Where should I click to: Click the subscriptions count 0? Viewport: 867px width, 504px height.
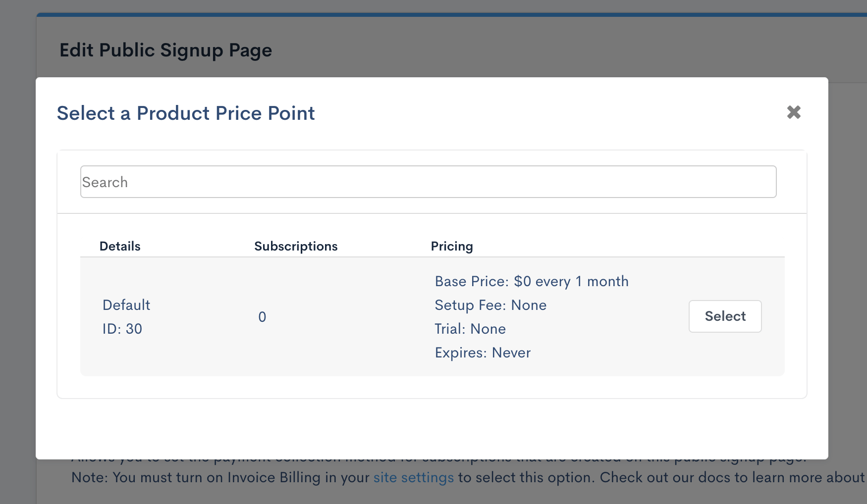[262, 317]
